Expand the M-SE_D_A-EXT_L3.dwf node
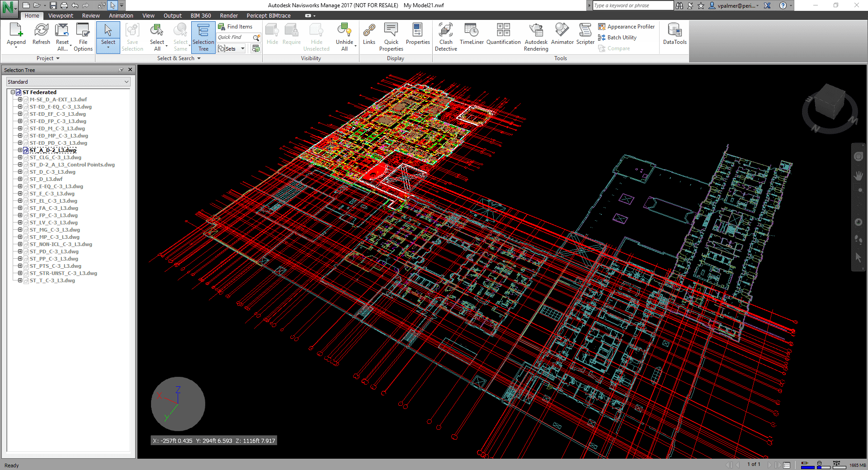 point(20,100)
